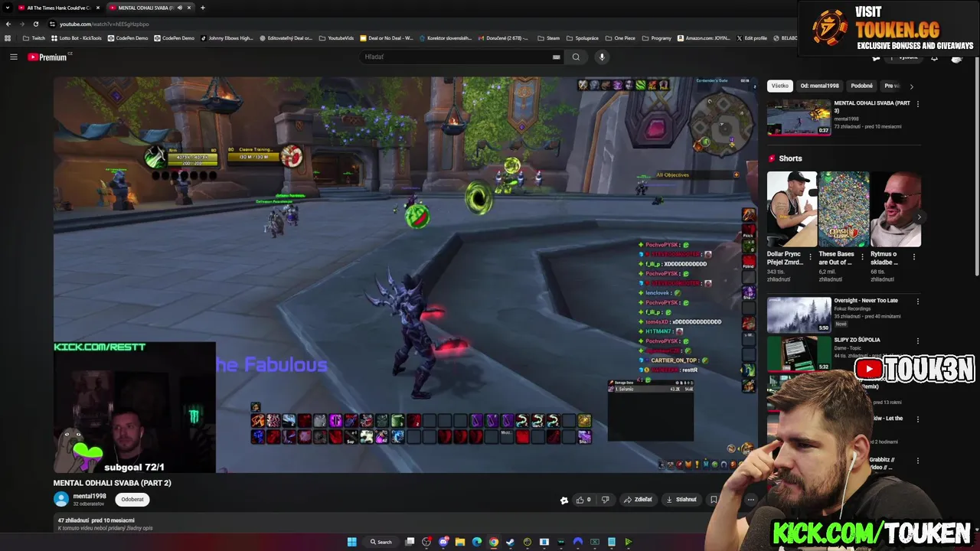Switch to Chrome in the taskbar
Image resolution: width=980 pixels, height=551 pixels.
point(494,542)
